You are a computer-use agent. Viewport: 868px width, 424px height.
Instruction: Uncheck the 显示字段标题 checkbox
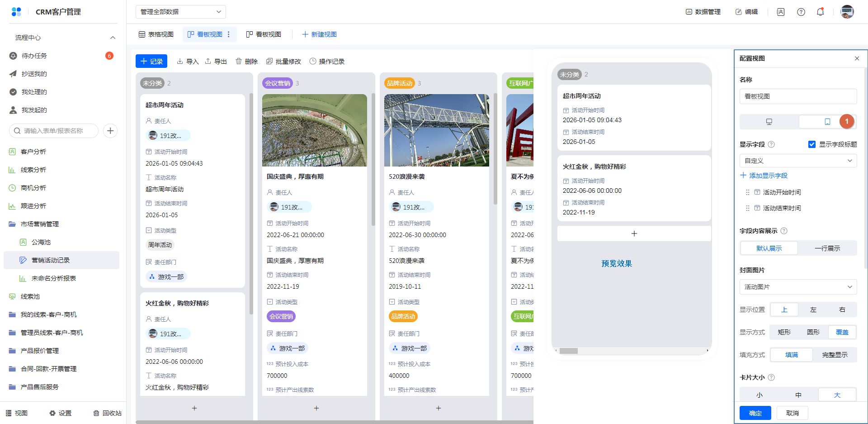811,144
